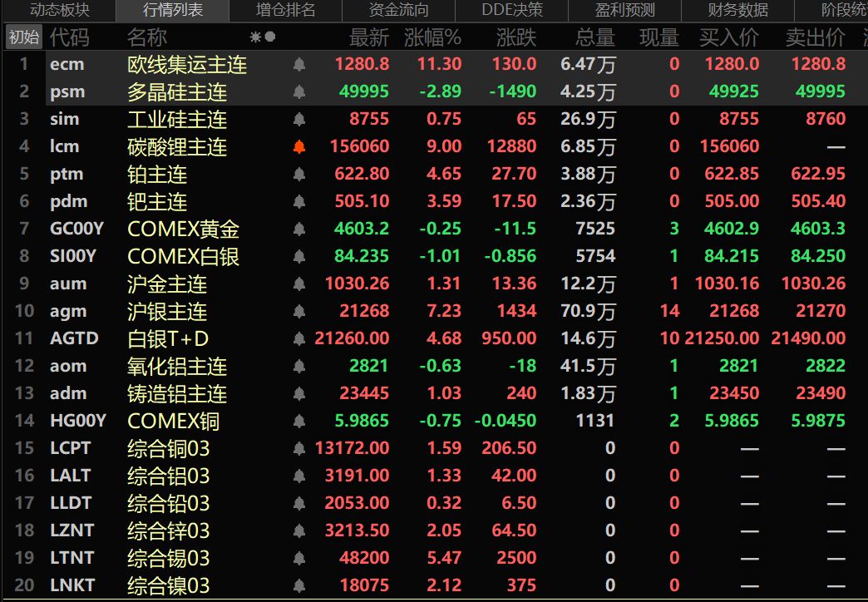Click the alert bell for 综合铅03
The height and width of the screenshot is (602, 868).
[x=299, y=503]
